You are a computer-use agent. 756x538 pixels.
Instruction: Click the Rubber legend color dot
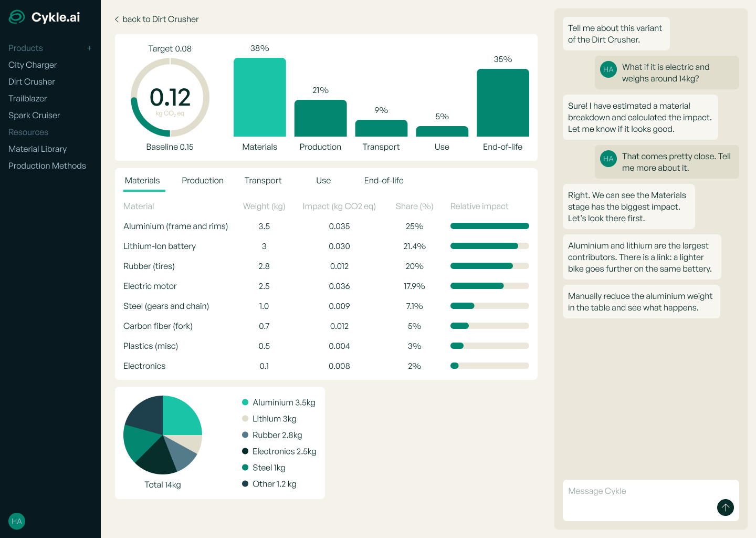click(245, 435)
